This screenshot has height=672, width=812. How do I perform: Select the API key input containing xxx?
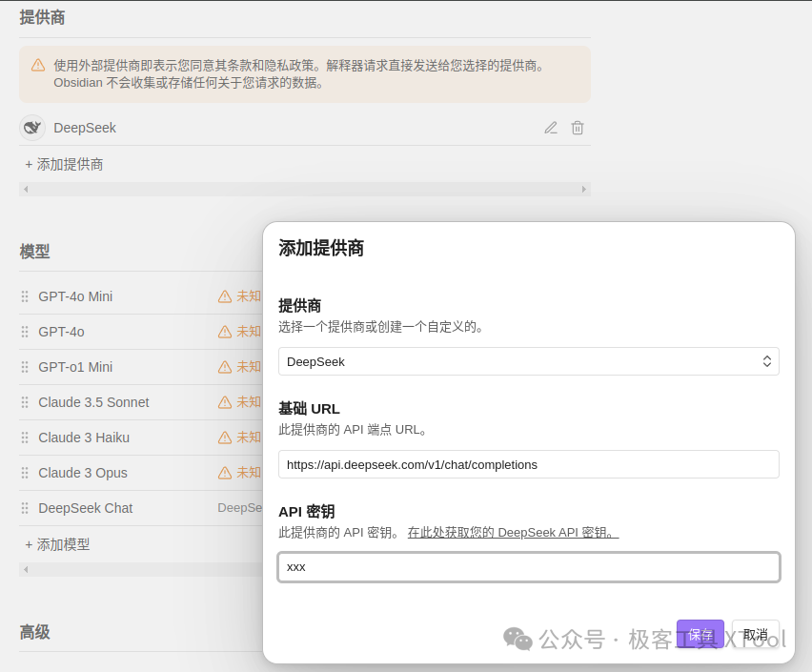click(528, 566)
